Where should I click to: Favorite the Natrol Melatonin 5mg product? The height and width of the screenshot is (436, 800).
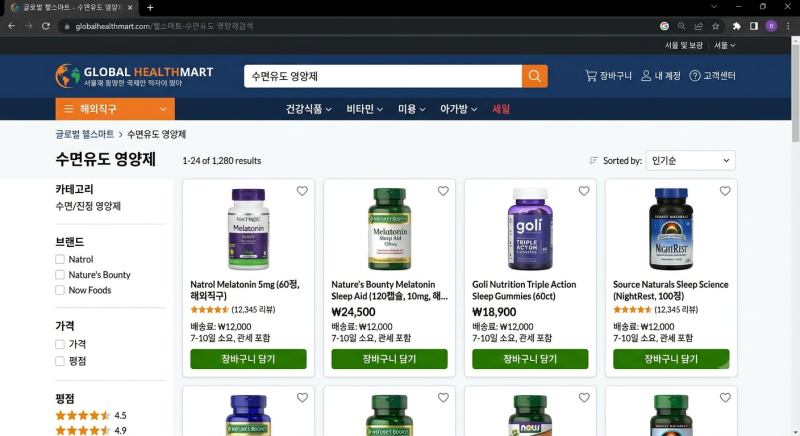click(302, 191)
